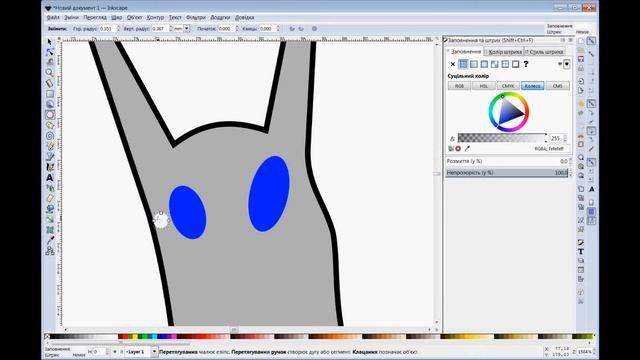Choose flat color fill button
This screenshot has width=640, height=360.
pyautogui.click(x=463, y=64)
